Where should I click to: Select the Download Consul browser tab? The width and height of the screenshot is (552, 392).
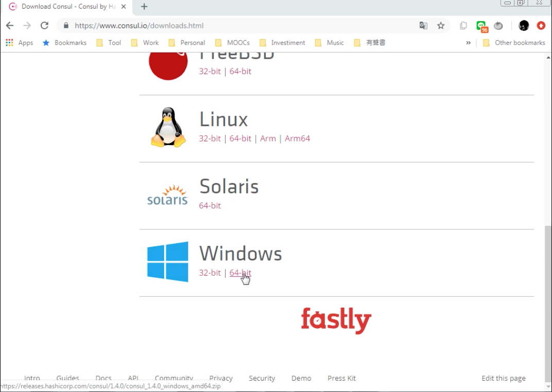[x=67, y=7]
